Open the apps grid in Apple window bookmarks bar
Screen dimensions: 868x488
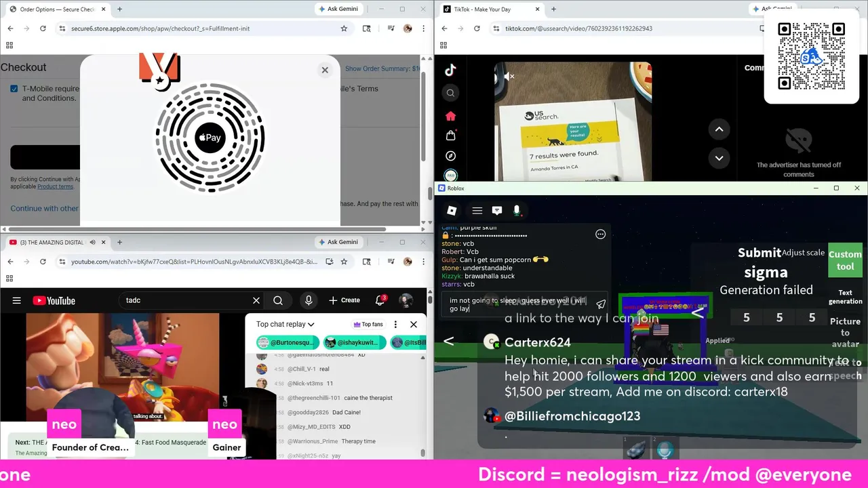pos(9,45)
